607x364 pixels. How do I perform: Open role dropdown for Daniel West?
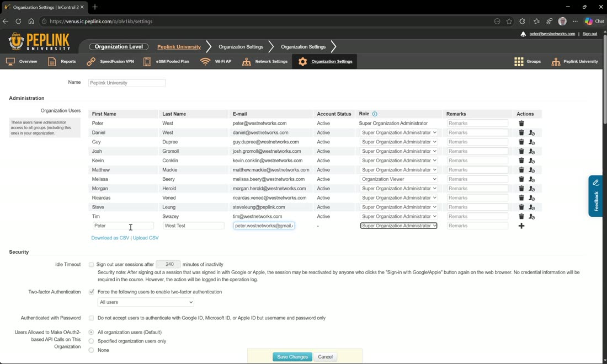[x=399, y=133]
